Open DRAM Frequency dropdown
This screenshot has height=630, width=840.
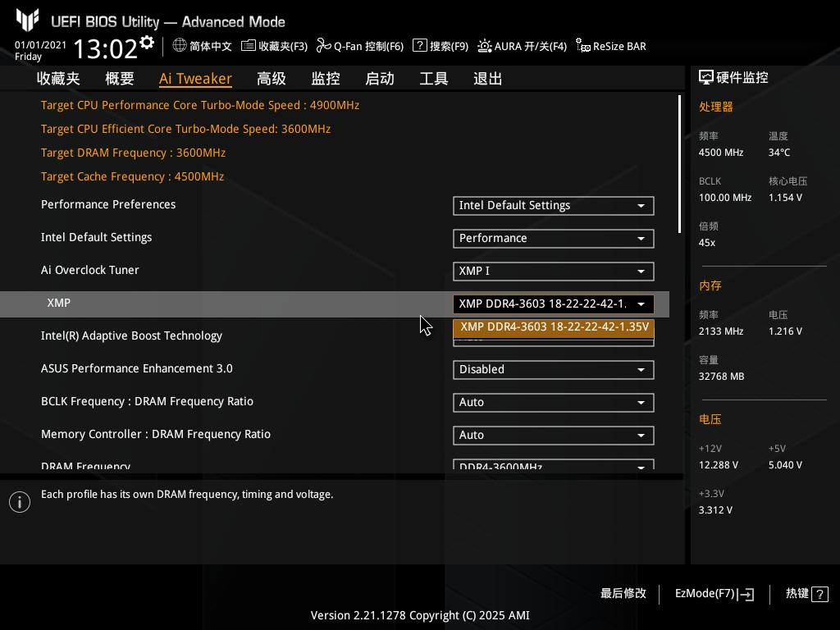coord(554,464)
